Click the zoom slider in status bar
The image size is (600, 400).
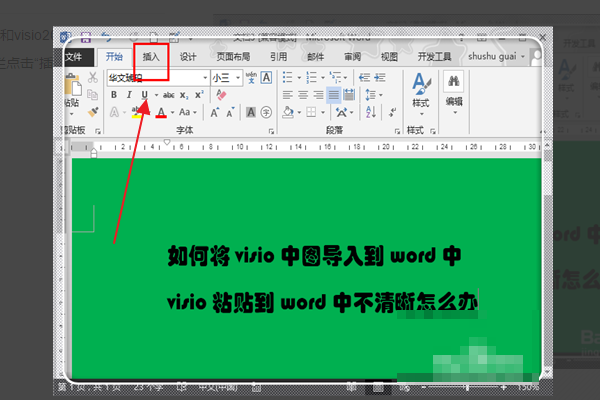pyautogui.click(x=466, y=388)
